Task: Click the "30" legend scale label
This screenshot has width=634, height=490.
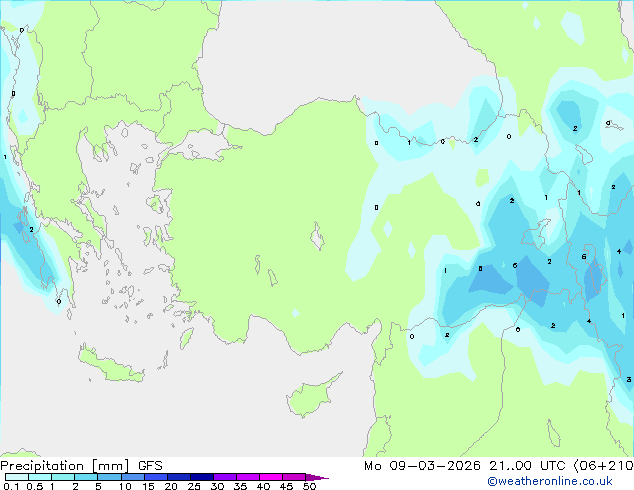Action: [217, 486]
